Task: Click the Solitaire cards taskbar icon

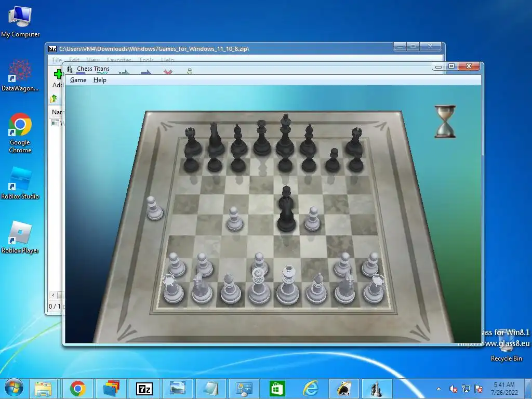Action: pyautogui.click(x=344, y=389)
